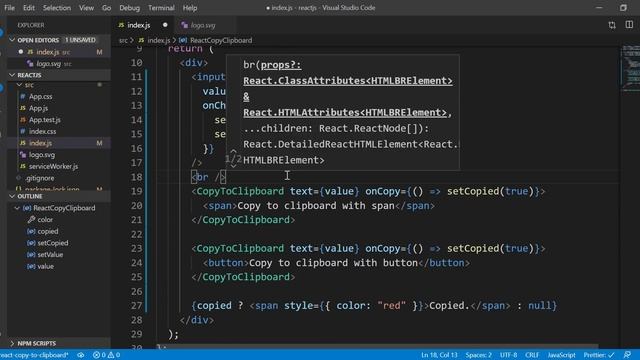Image resolution: width=640 pixels, height=360 pixels.
Task: Click the Ln 18, Col 13 indicator
Action: (439, 355)
